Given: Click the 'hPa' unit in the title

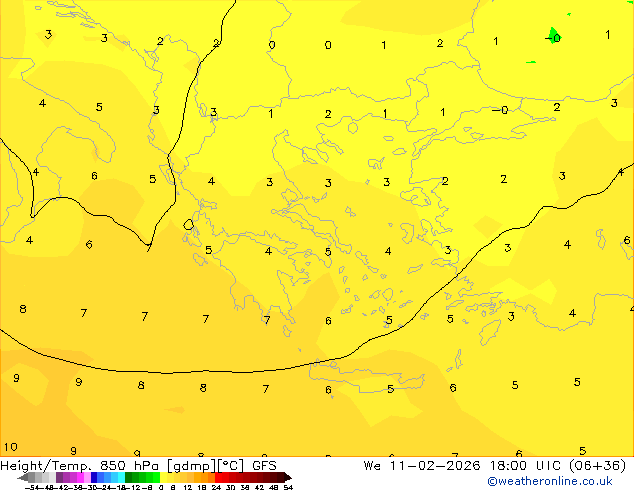Looking at the screenshot, I should coord(146,466).
